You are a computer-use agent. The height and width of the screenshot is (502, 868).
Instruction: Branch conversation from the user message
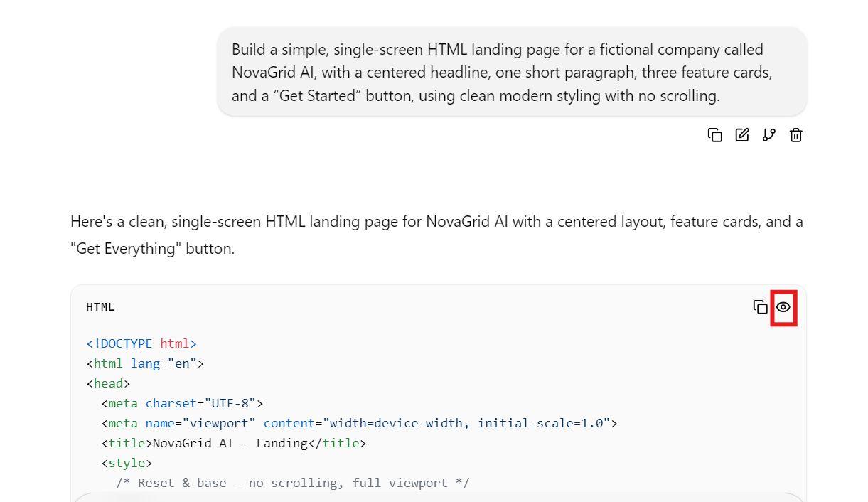click(769, 135)
